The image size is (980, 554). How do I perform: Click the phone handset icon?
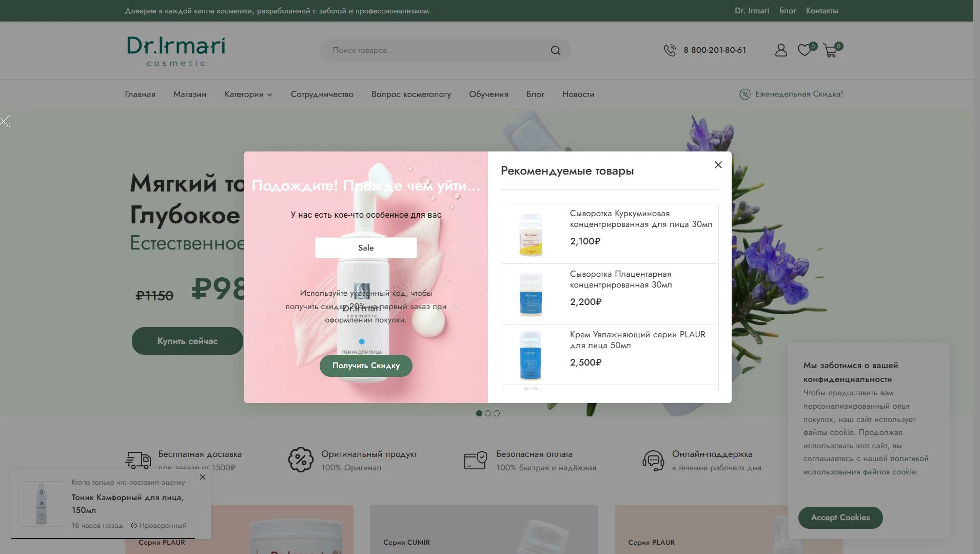click(x=670, y=50)
